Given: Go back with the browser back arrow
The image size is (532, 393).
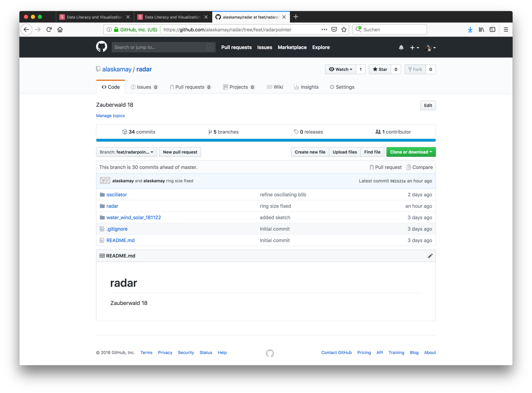Looking at the screenshot, I should 26,29.
